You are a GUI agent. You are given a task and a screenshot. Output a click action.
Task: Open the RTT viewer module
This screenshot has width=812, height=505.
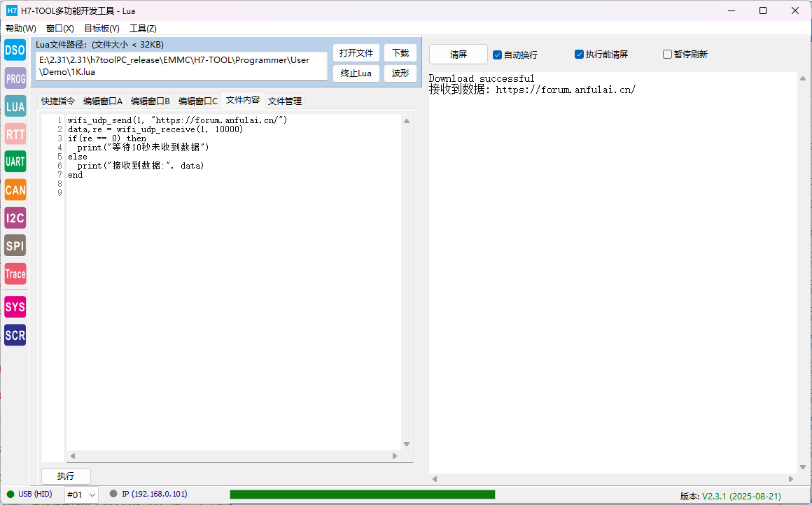point(15,134)
